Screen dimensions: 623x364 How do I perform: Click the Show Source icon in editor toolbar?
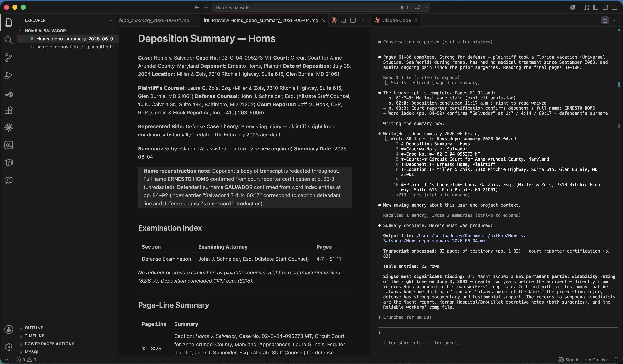click(343, 20)
